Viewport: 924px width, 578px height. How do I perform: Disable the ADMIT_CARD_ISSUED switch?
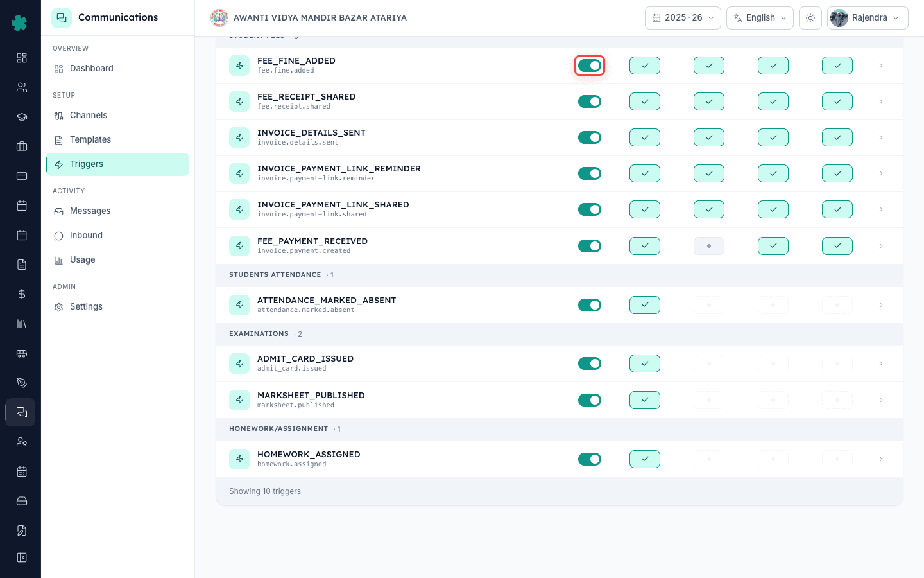pyautogui.click(x=590, y=363)
